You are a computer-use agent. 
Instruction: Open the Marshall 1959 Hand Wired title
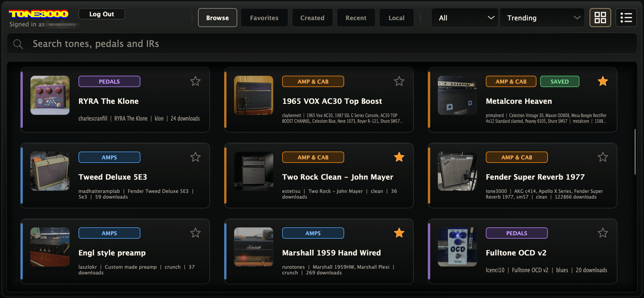pos(332,253)
